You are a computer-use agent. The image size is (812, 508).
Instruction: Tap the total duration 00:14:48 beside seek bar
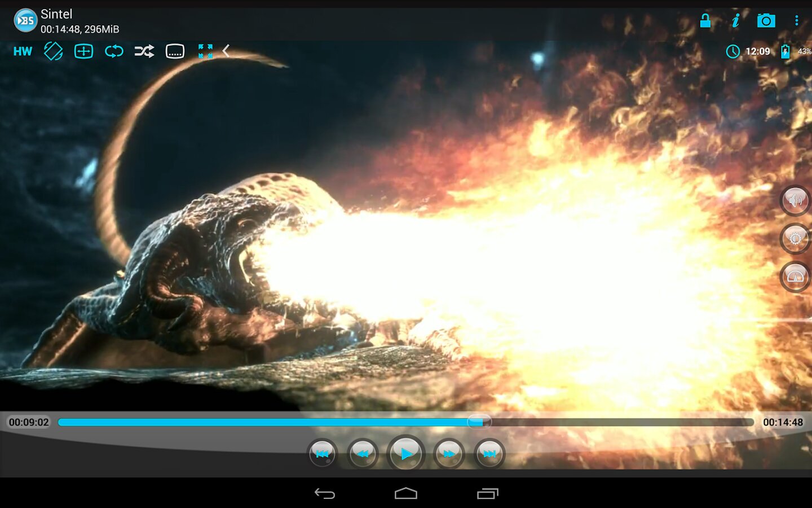click(783, 422)
